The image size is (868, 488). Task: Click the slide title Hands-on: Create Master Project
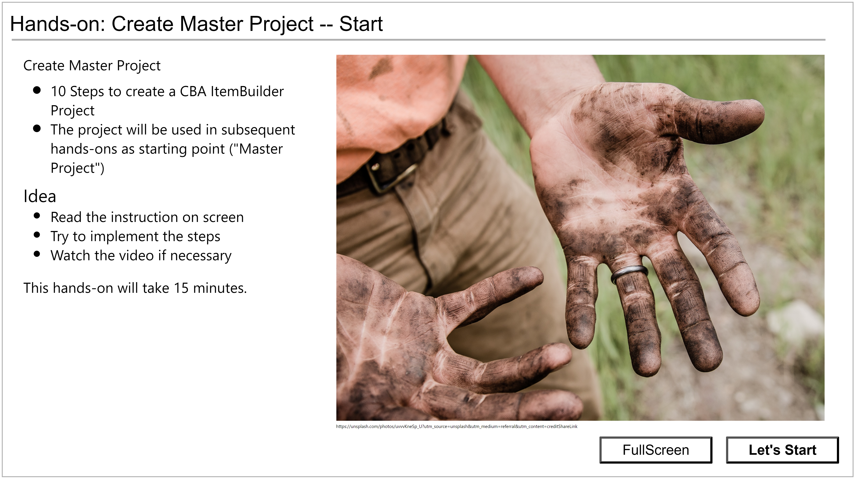click(196, 24)
